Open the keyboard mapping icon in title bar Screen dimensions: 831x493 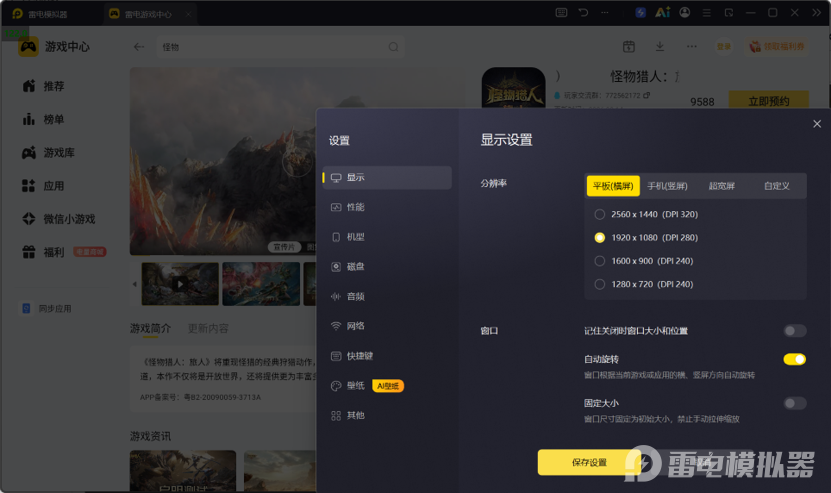pos(561,12)
